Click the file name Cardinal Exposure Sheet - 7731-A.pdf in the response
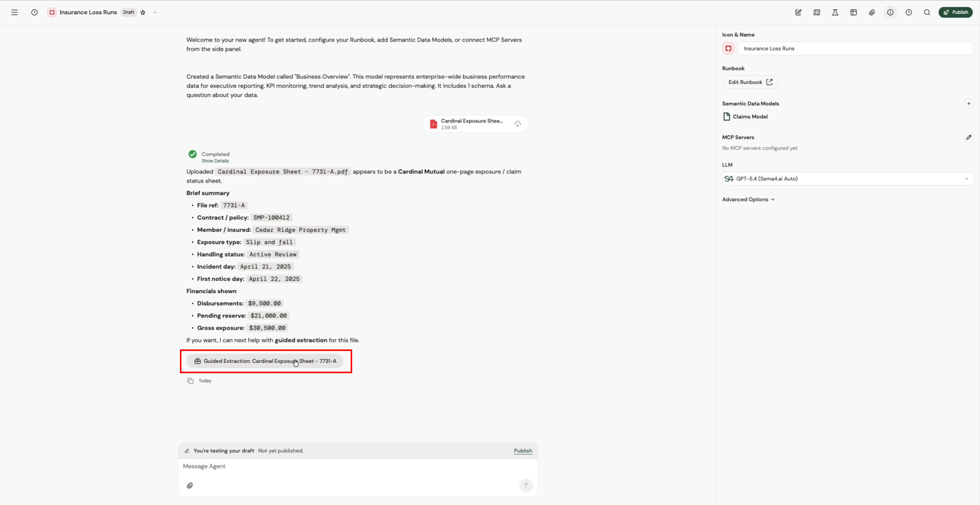 (x=283, y=172)
